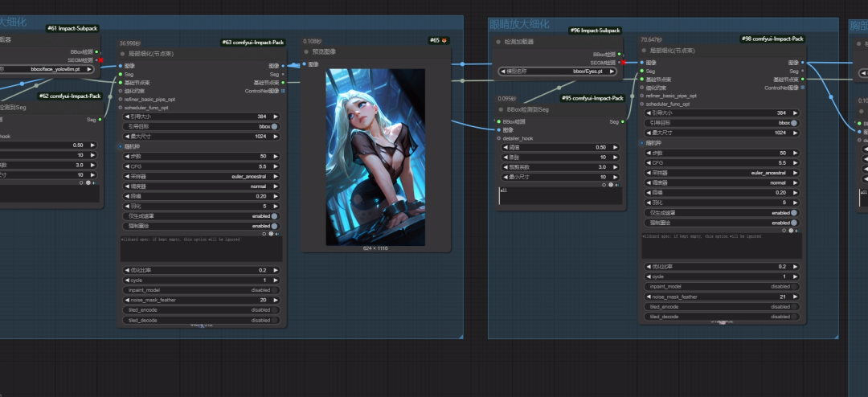This screenshot has height=397, width=868.
Task: Click the #95 comfyui-Impact-Pack badge
Action: [x=592, y=98]
